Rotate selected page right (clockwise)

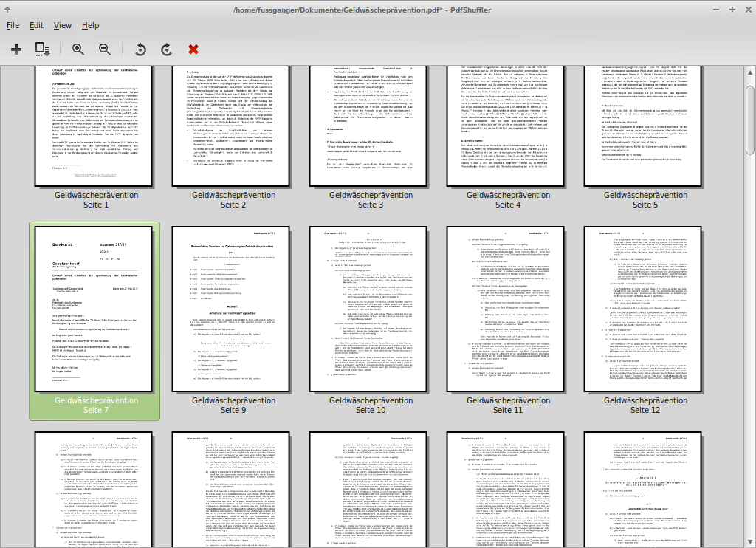click(166, 49)
